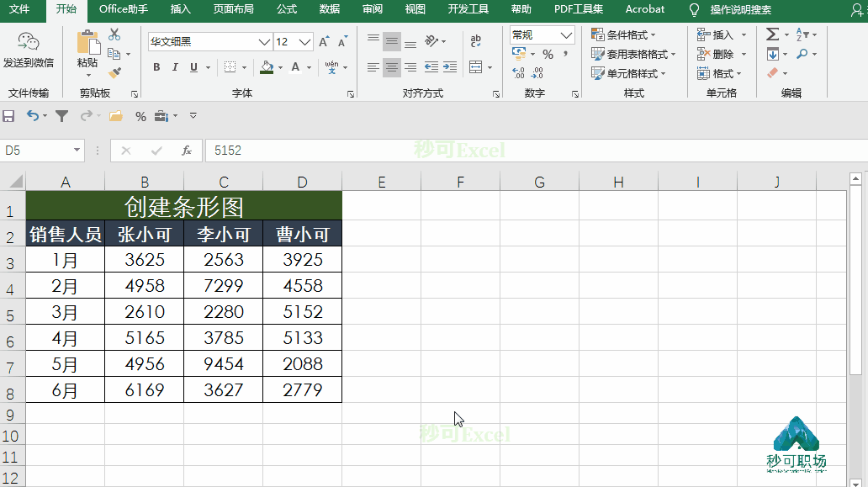Click the Copy icon
The width and height of the screenshot is (868, 487).
[114, 54]
